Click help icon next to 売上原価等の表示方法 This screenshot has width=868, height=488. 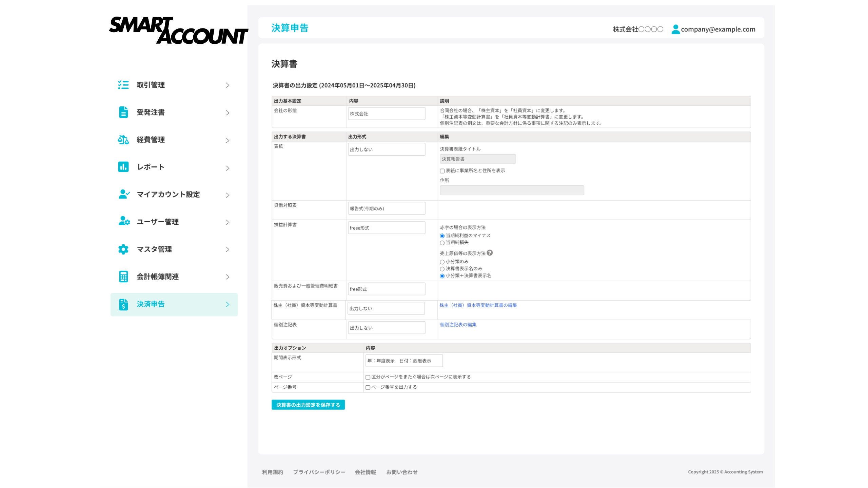(x=490, y=253)
